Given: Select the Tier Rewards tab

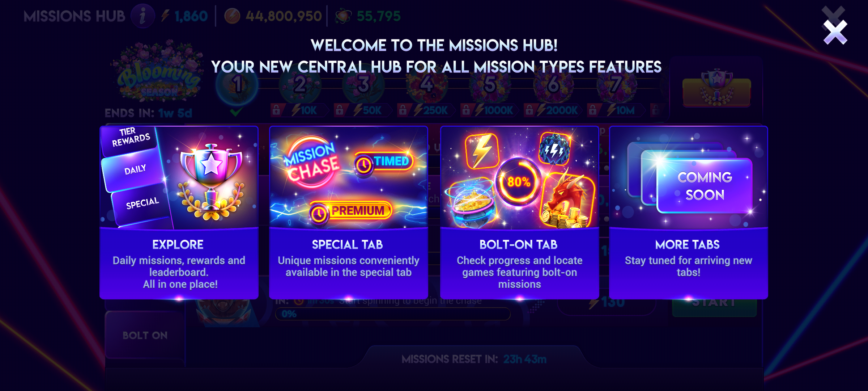Looking at the screenshot, I should [x=129, y=138].
